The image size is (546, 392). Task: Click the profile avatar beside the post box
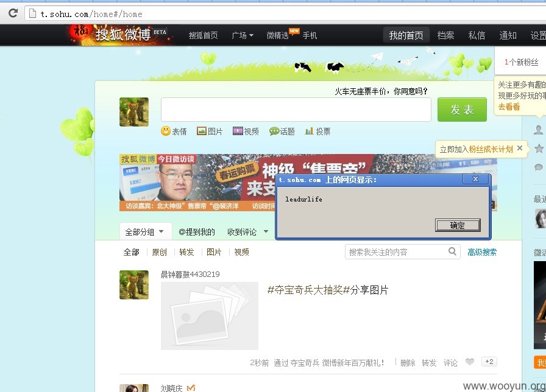134,112
